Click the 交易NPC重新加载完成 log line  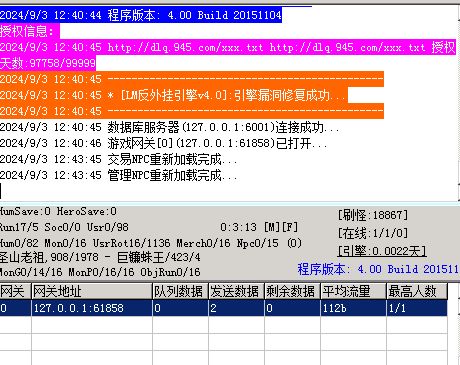pos(119,159)
